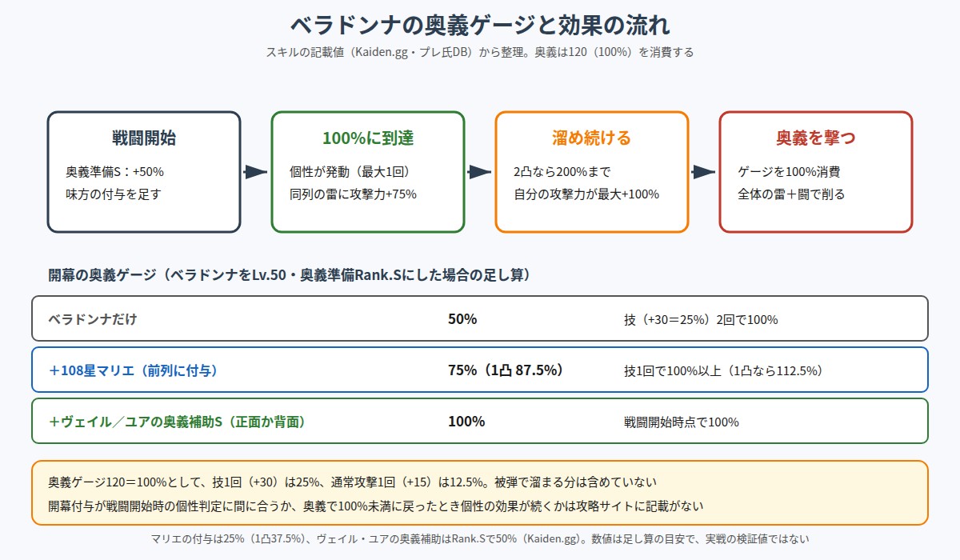The width and height of the screenshot is (960, 560).
Task: Click the row label ＋ヴェイル／ユアの奥義補助S
Action: tap(176, 422)
